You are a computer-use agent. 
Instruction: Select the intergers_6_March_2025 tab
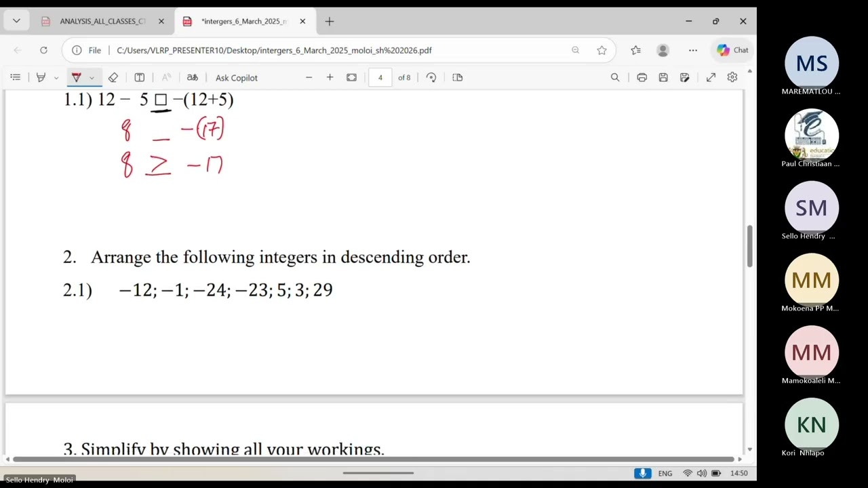(243, 21)
